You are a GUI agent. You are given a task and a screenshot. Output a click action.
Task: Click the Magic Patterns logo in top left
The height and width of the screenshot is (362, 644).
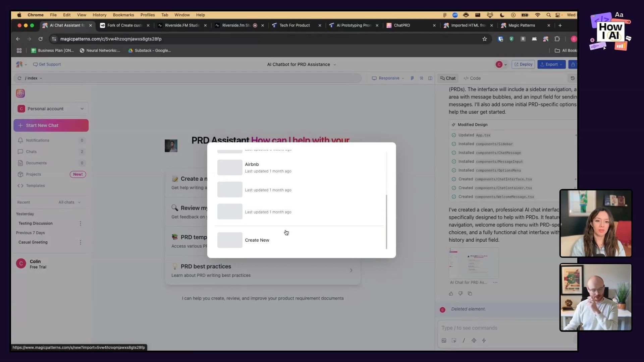19,64
